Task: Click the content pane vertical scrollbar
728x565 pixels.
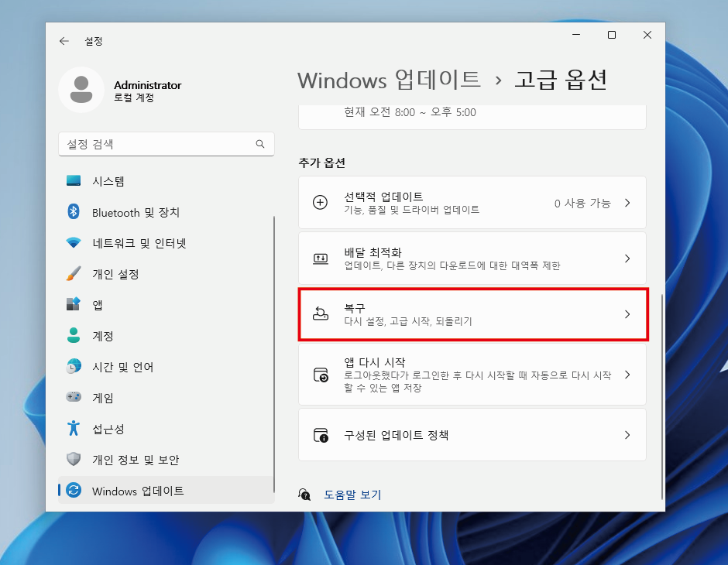Action: point(661,396)
